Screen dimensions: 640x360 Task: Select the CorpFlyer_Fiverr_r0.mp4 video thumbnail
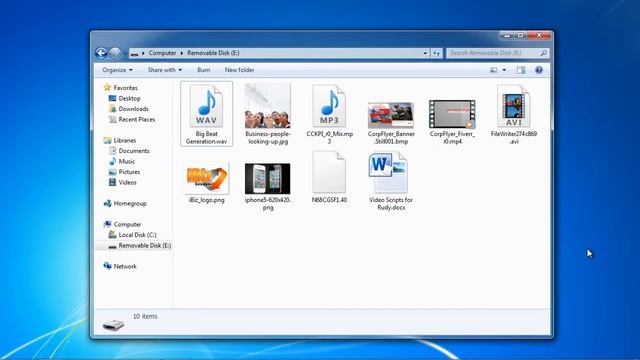point(452,114)
